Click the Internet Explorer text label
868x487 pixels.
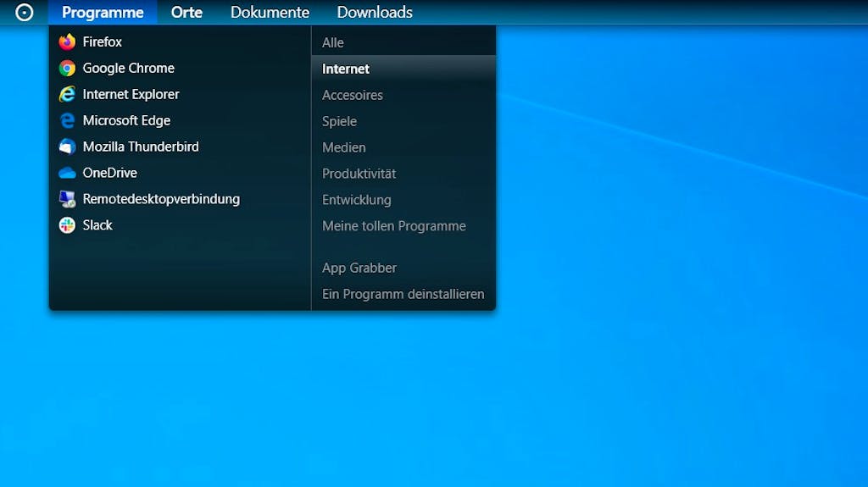[131, 94]
